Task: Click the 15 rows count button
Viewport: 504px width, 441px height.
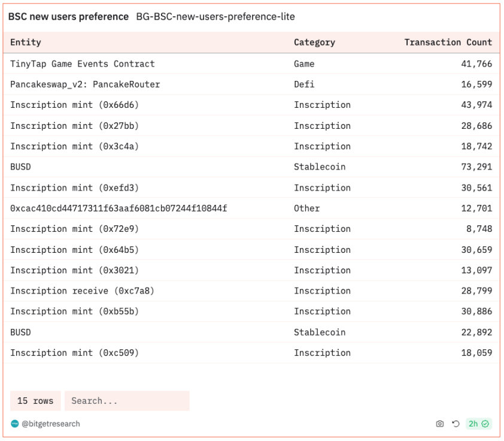Action: (x=35, y=401)
